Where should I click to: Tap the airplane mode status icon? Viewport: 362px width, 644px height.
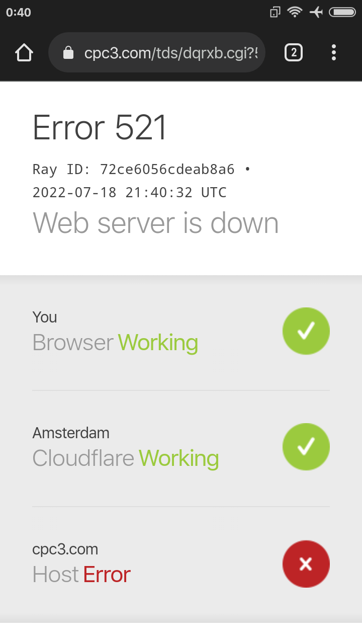[x=316, y=12]
